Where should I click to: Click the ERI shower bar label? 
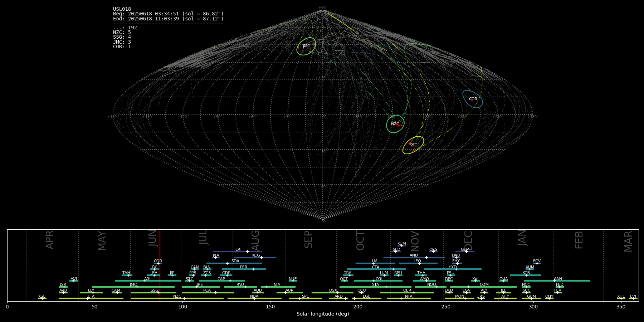[238, 250]
